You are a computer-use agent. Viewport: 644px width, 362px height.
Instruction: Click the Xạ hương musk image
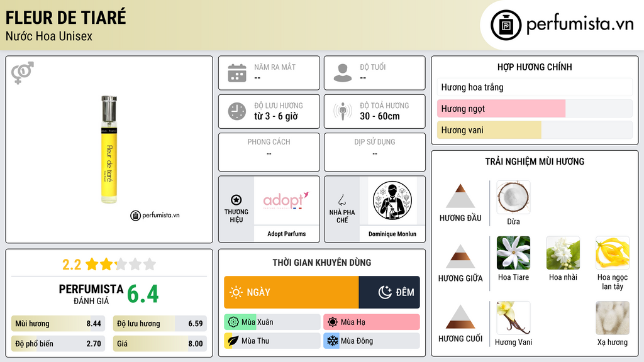613,318
